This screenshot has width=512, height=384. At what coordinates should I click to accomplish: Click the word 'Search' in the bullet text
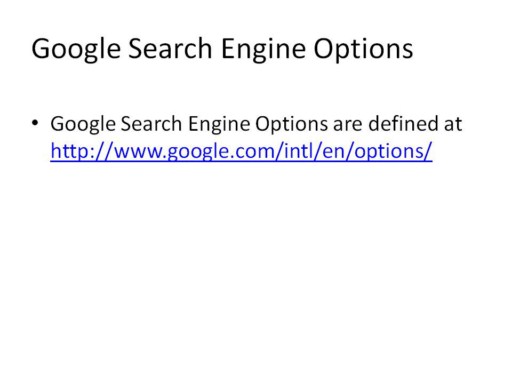tap(151, 124)
